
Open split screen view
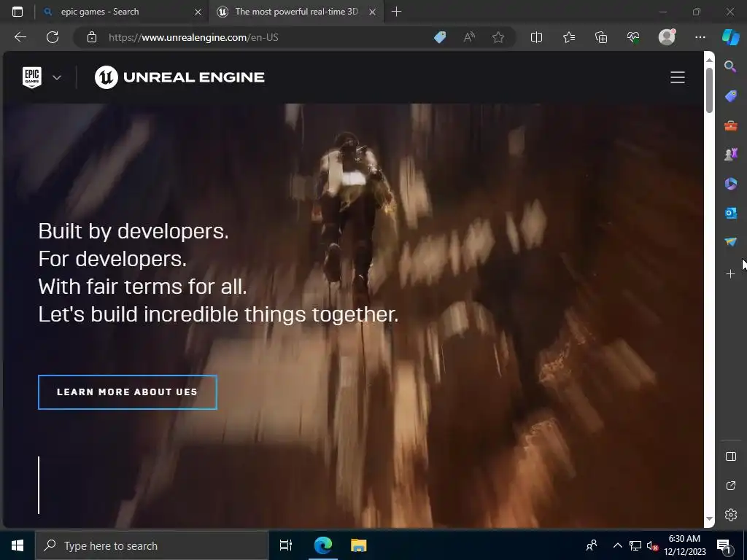[x=536, y=37]
